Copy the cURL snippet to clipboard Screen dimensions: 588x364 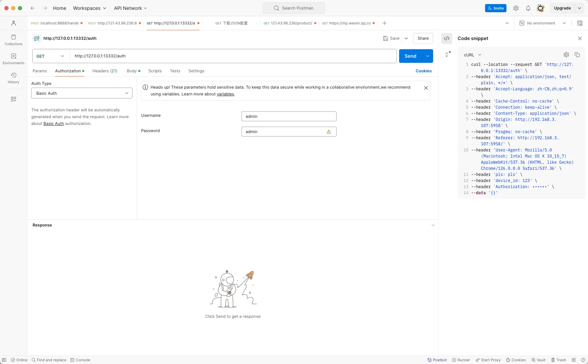coord(577,55)
